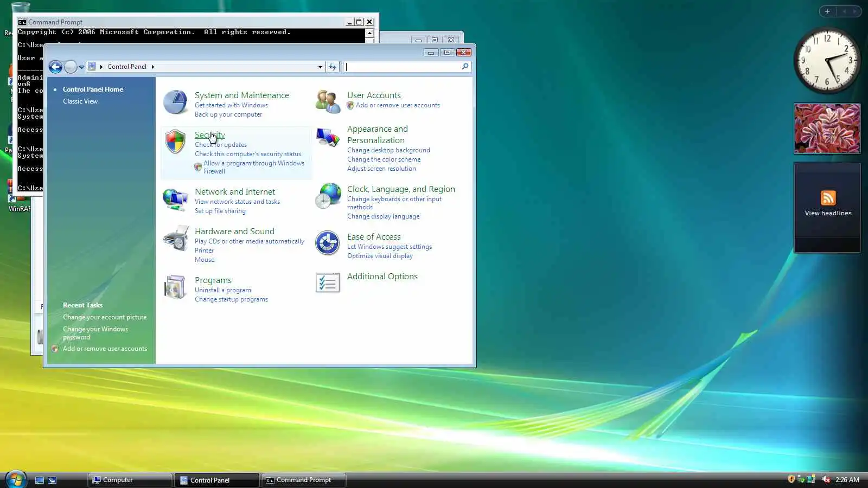The width and height of the screenshot is (868, 488).
Task: Click the volume speaker icon in the system tray
Action: tap(826, 479)
